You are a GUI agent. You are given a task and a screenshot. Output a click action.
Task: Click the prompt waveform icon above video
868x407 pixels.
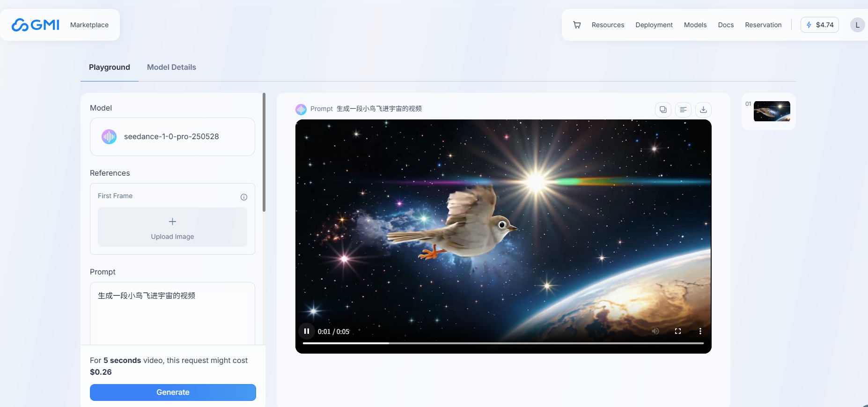pos(301,109)
